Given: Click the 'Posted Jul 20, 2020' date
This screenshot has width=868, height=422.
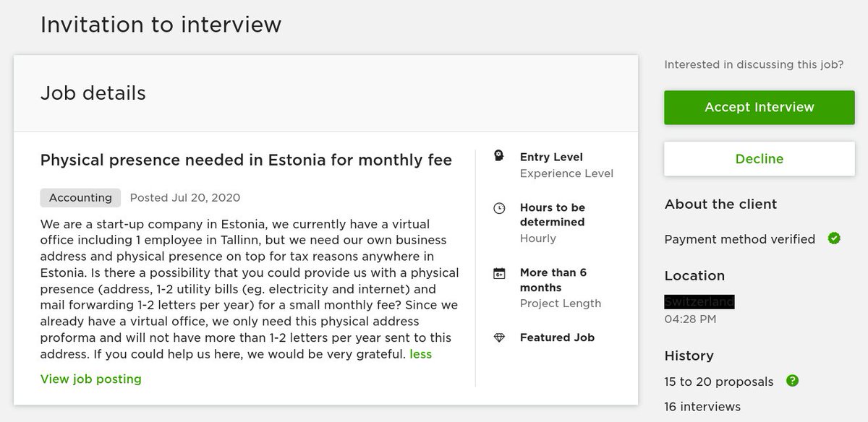Looking at the screenshot, I should [x=185, y=197].
